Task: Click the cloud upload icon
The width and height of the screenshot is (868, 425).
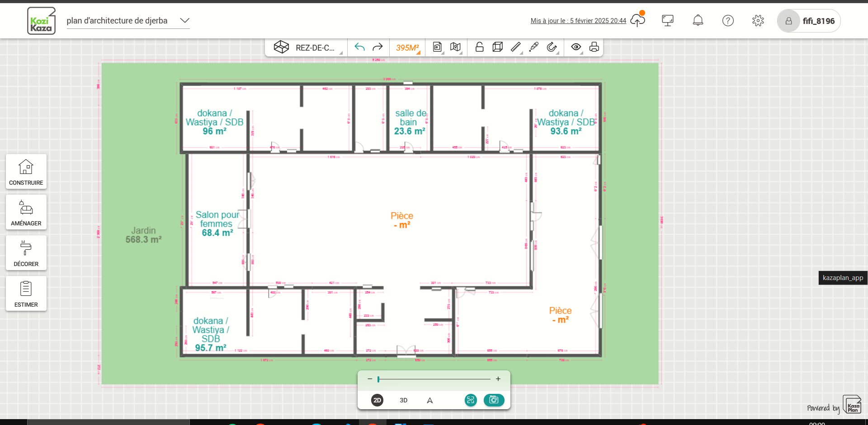Action: 637,20
